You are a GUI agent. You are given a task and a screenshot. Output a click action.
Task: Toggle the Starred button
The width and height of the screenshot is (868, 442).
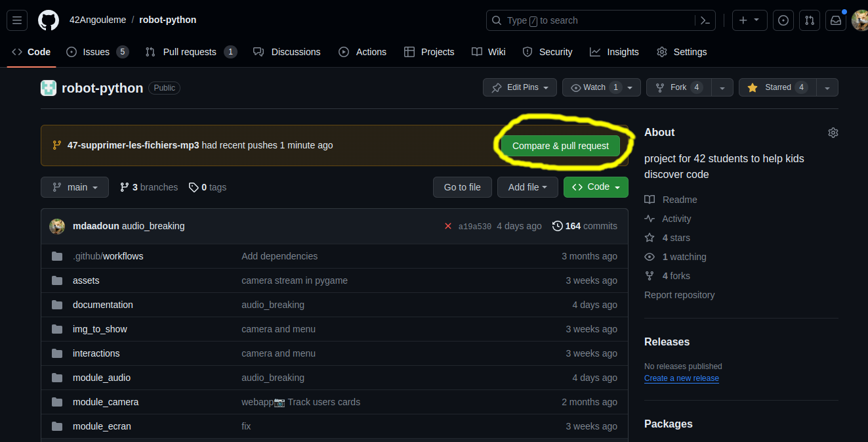pos(777,87)
